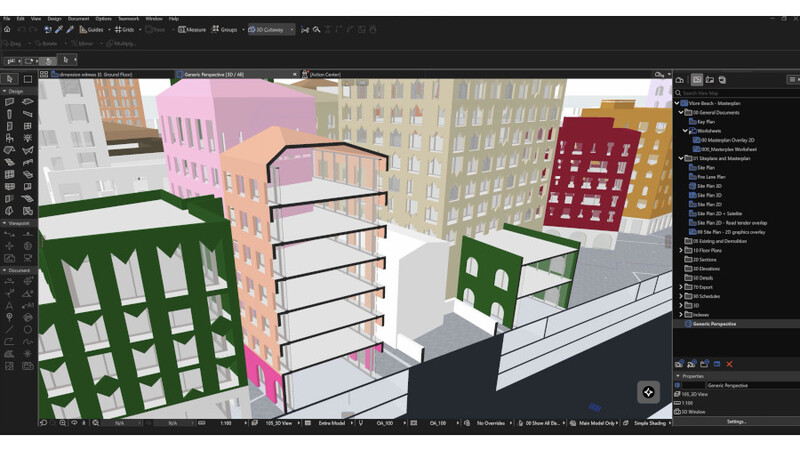Open the Design menu
The height and width of the screenshot is (450, 800).
tap(54, 19)
